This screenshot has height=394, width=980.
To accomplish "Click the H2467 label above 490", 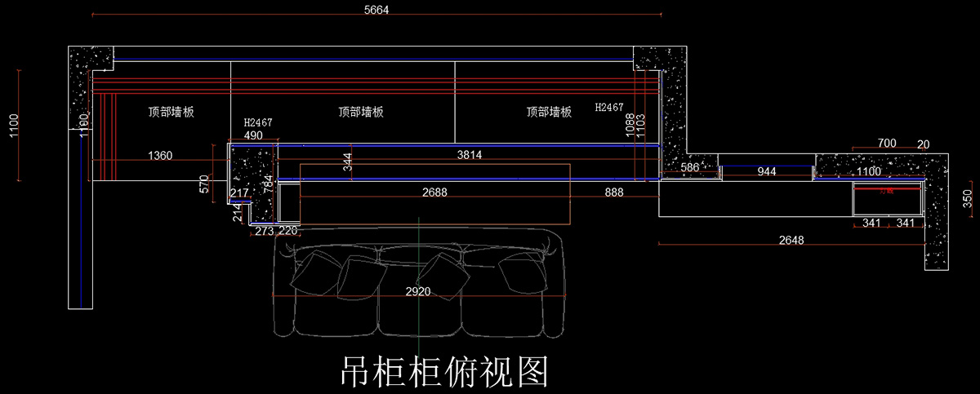I will pos(258,123).
